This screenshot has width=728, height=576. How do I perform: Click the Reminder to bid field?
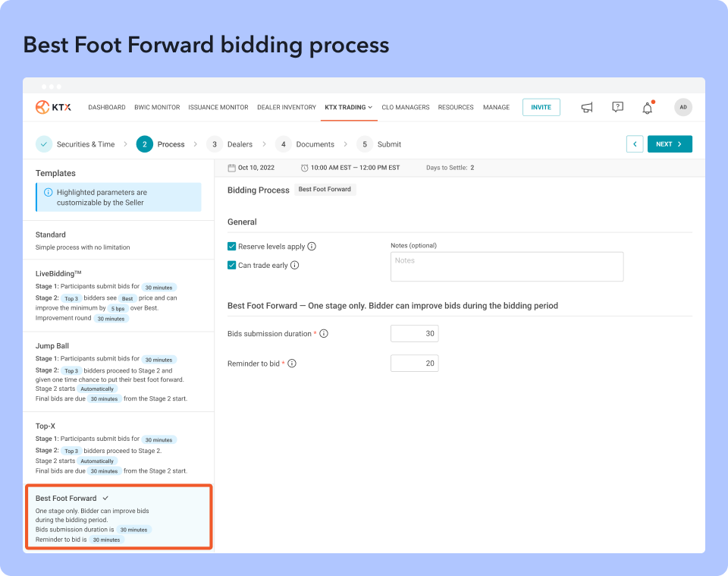point(415,364)
